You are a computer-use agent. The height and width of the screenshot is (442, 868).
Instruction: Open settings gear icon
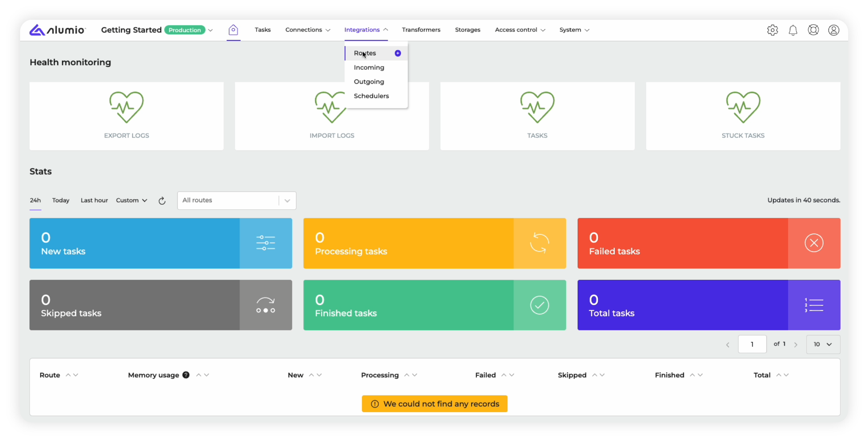[x=772, y=30]
